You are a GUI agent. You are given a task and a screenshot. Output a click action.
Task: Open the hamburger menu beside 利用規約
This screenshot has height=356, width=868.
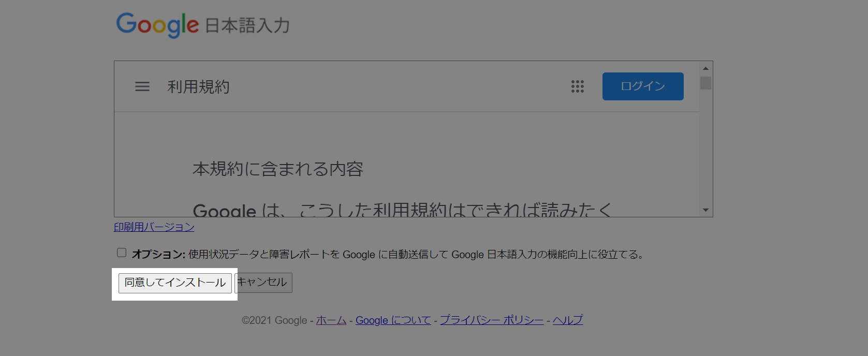[142, 87]
